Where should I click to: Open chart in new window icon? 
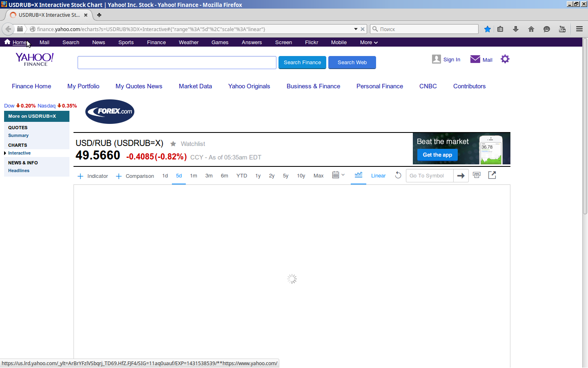coord(492,175)
